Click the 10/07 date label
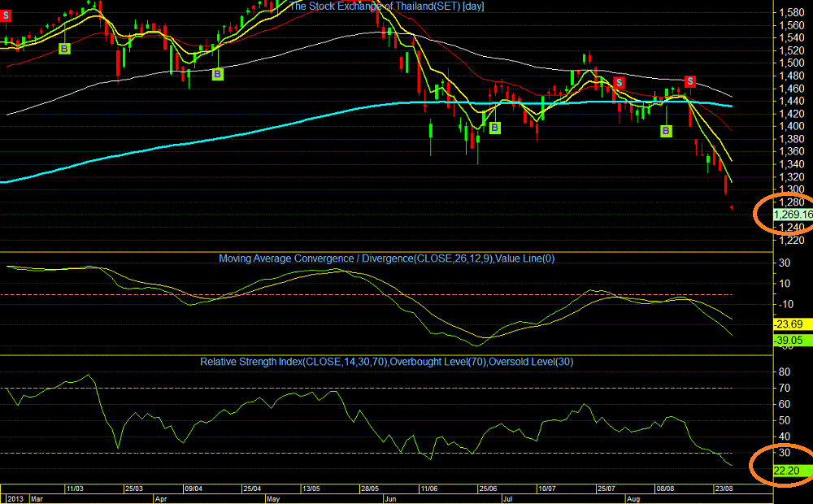The width and height of the screenshot is (813, 504). 547,489
